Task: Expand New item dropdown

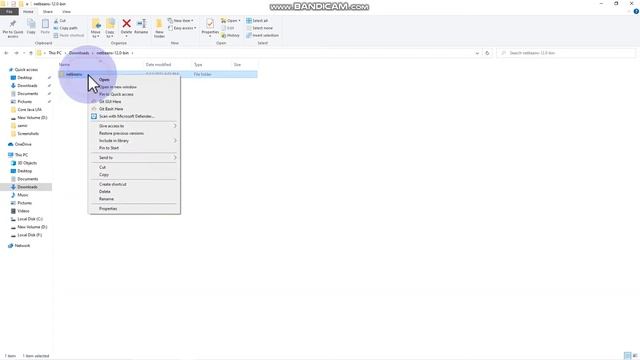Action: tap(181, 20)
